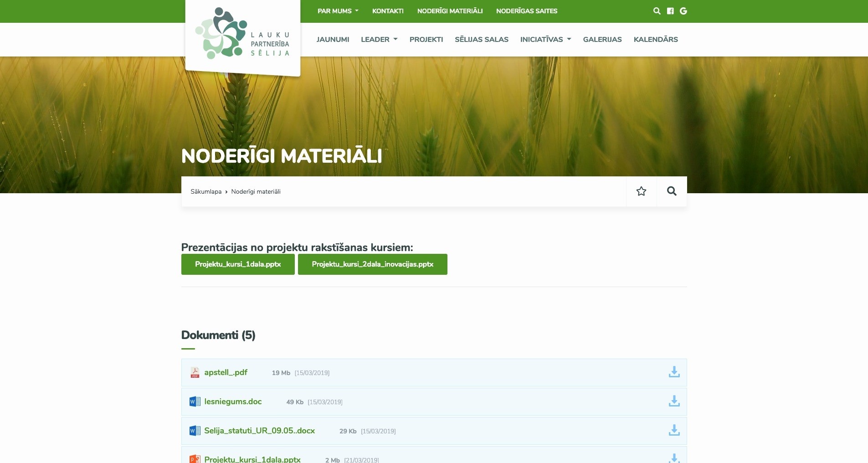Click the Projektu_kursi_2dala_inovacijas.pptx green button
The width and height of the screenshot is (868, 463).
pyautogui.click(x=372, y=264)
